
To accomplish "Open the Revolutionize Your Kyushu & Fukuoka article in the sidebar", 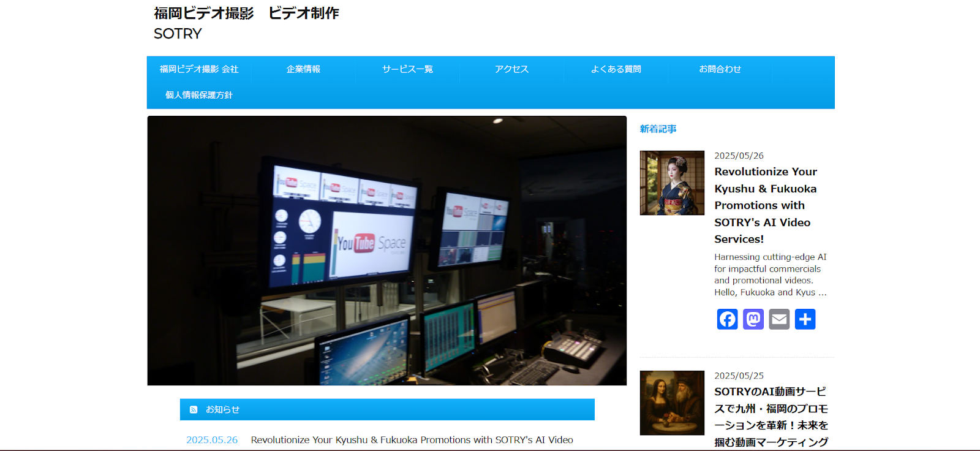I will [766, 205].
